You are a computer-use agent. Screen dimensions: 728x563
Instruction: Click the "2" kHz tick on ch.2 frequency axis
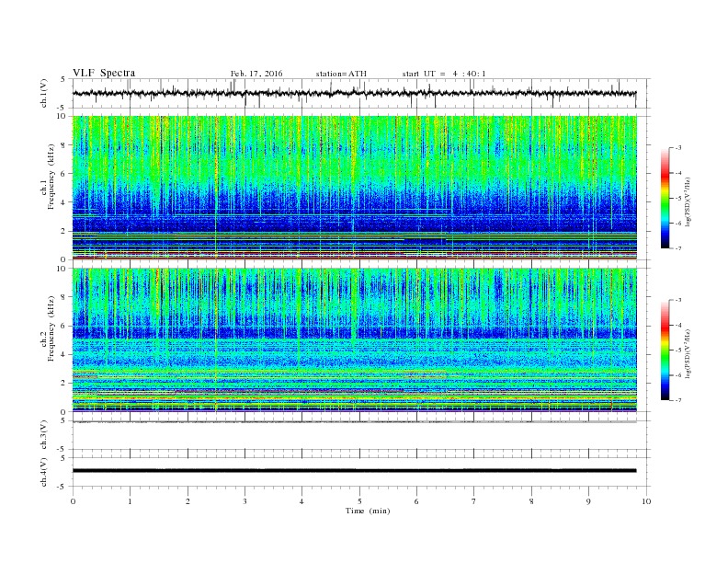click(x=64, y=384)
